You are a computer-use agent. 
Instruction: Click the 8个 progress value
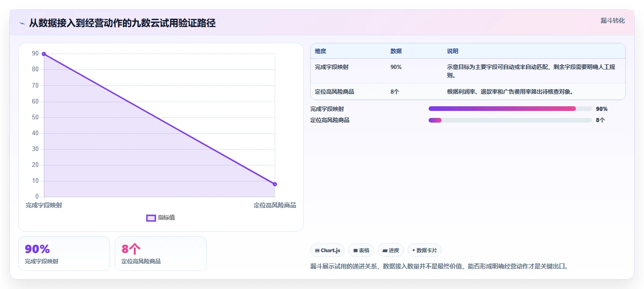pyautogui.click(x=600, y=120)
